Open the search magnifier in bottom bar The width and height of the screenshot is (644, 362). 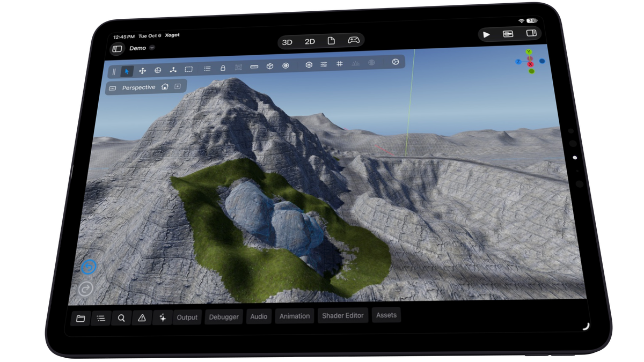click(121, 318)
